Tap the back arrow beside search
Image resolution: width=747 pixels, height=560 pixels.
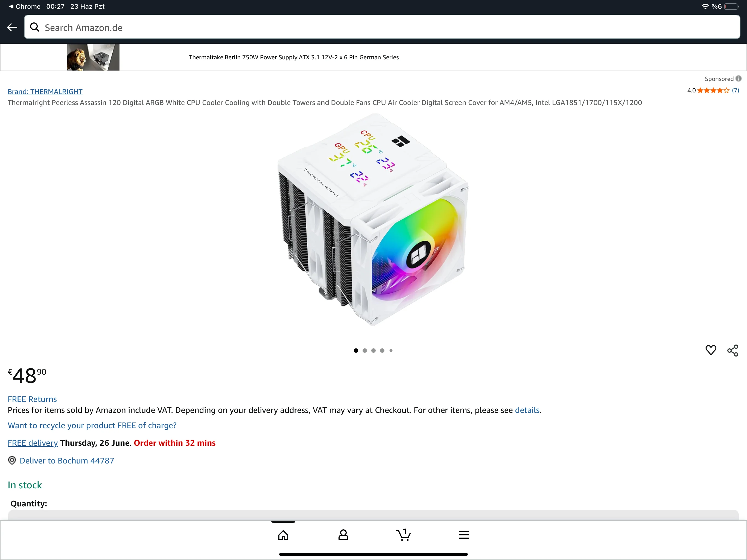pos(12,27)
